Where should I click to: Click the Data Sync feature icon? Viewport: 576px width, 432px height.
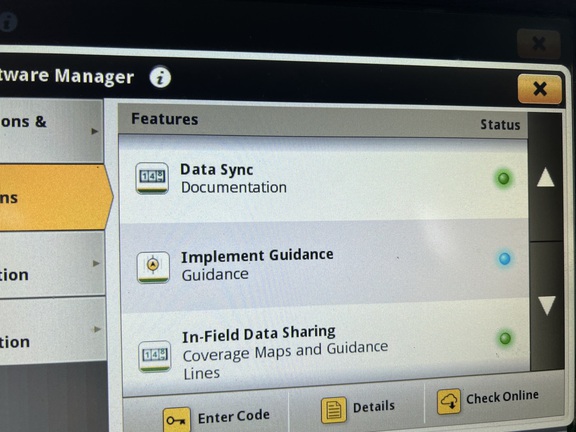click(152, 178)
